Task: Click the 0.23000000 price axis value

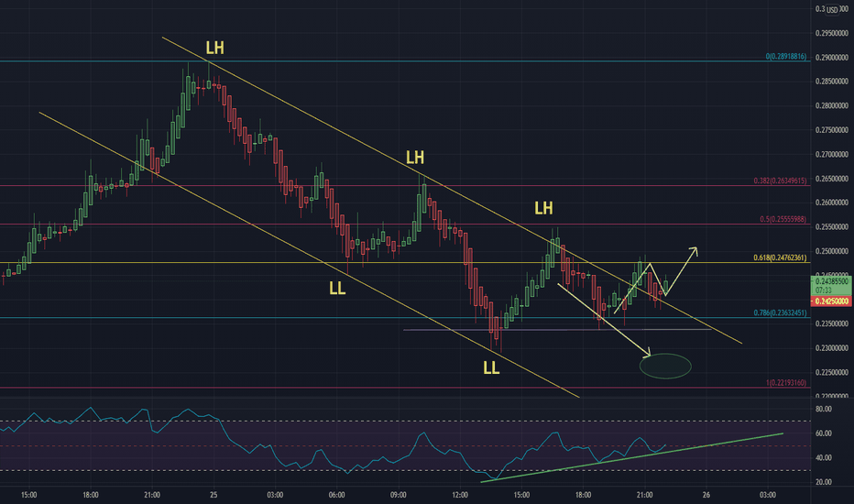Action: [832, 348]
